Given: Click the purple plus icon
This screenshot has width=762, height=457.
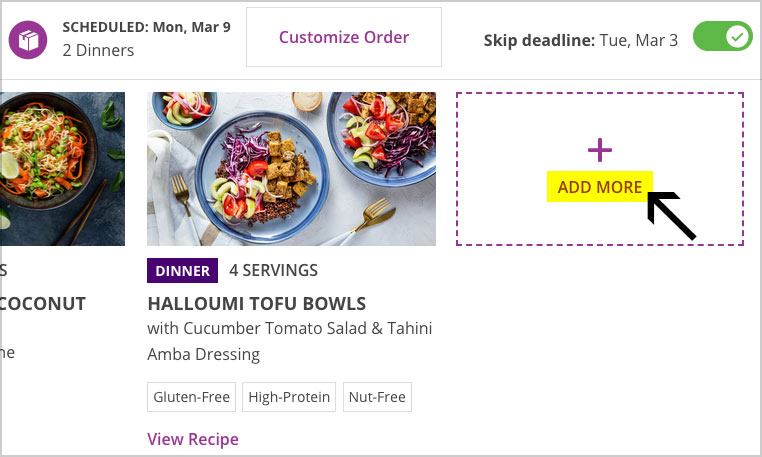Looking at the screenshot, I should [x=600, y=150].
